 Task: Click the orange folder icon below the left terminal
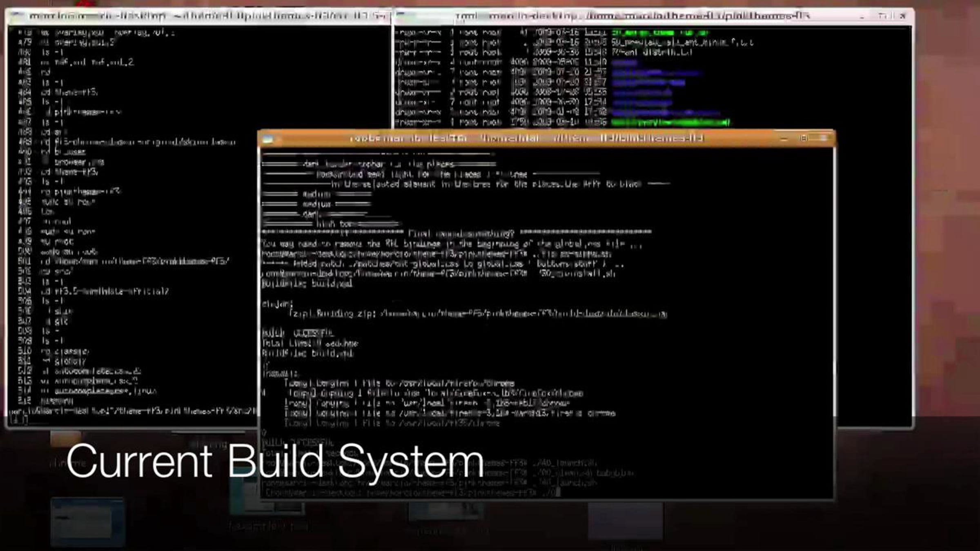65,439
